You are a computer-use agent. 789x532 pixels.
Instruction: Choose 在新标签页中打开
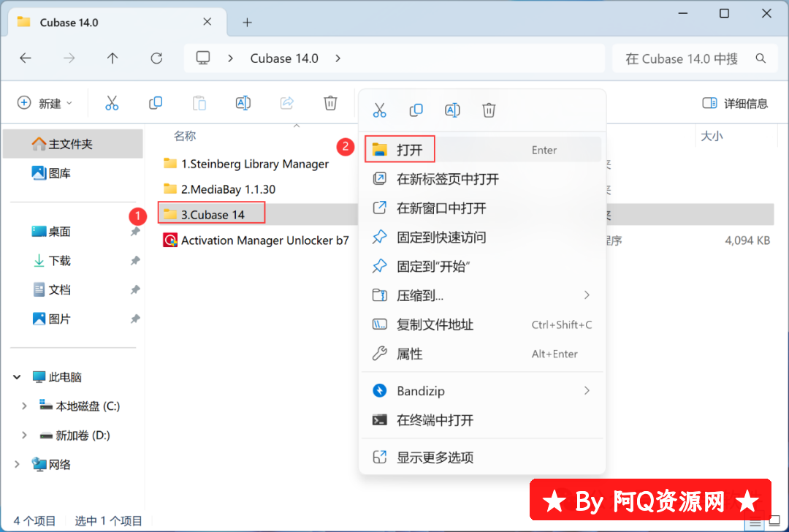pyautogui.click(x=483, y=179)
